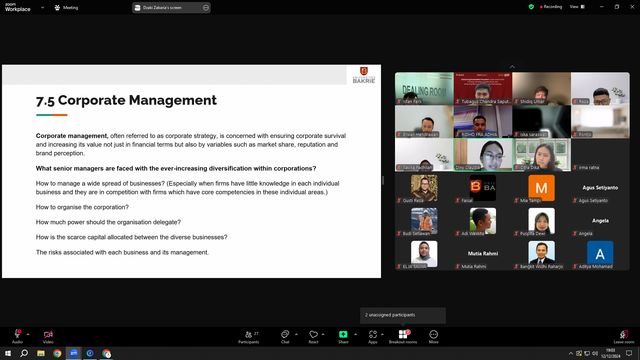The width and height of the screenshot is (640, 360).
Task: Open the first Chrome taskbar icon
Action: tap(57, 353)
